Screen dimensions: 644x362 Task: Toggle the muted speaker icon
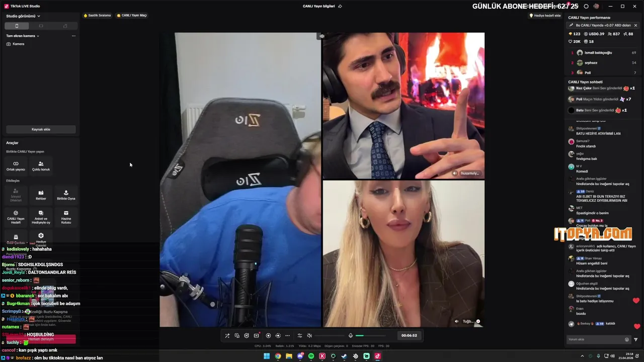pyautogui.click(x=309, y=335)
